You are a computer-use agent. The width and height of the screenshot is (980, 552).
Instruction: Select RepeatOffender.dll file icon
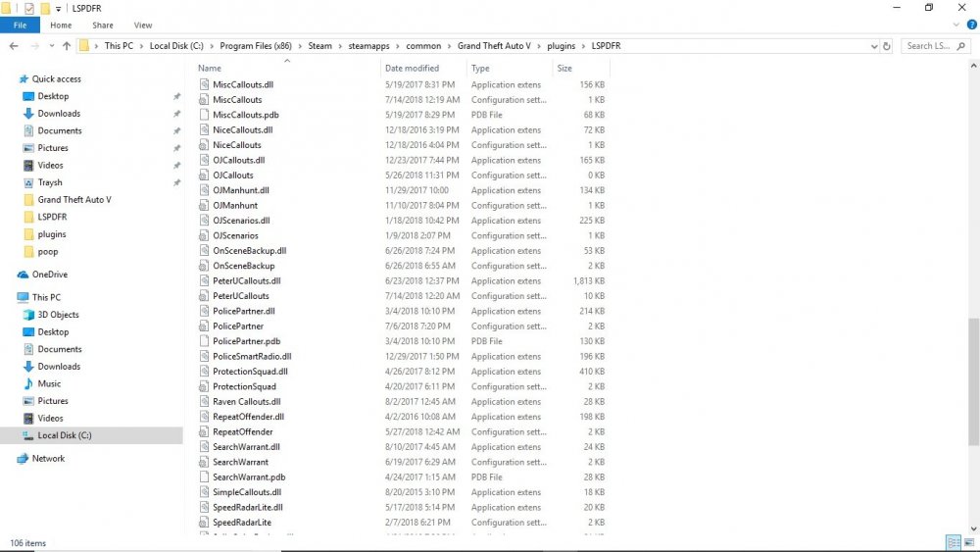[x=204, y=417]
